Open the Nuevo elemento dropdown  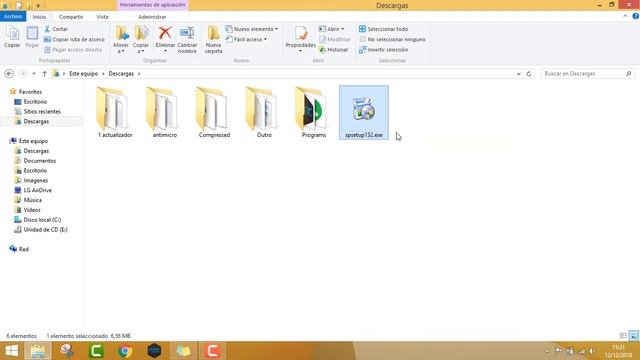(252, 29)
